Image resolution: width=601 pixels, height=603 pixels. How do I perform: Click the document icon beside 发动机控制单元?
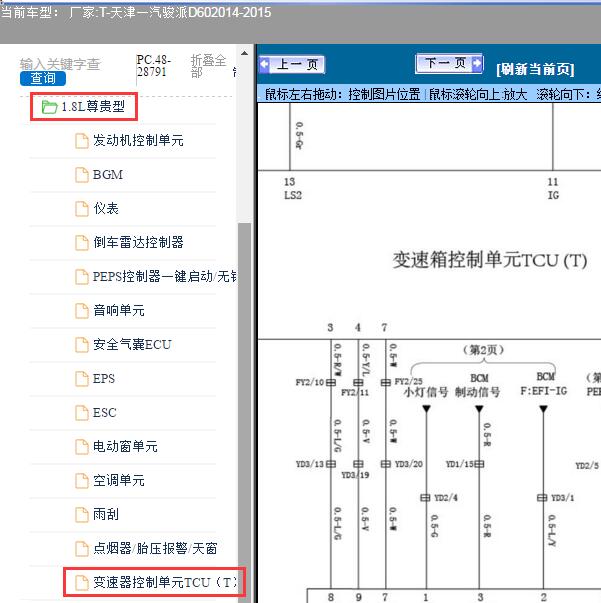[x=82, y=141]
